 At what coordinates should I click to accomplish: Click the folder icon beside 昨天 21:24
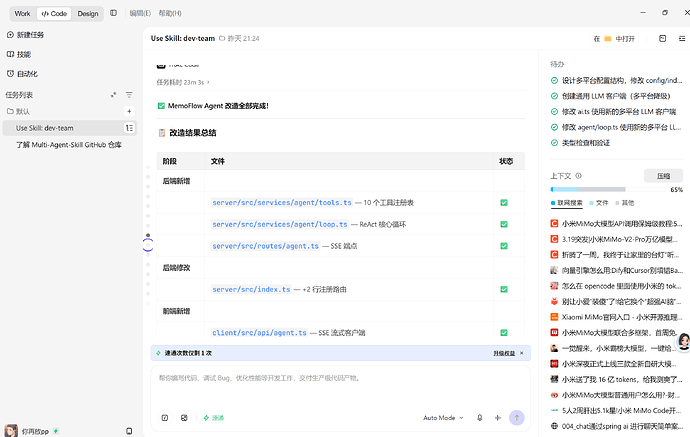[x=222, y=38]
